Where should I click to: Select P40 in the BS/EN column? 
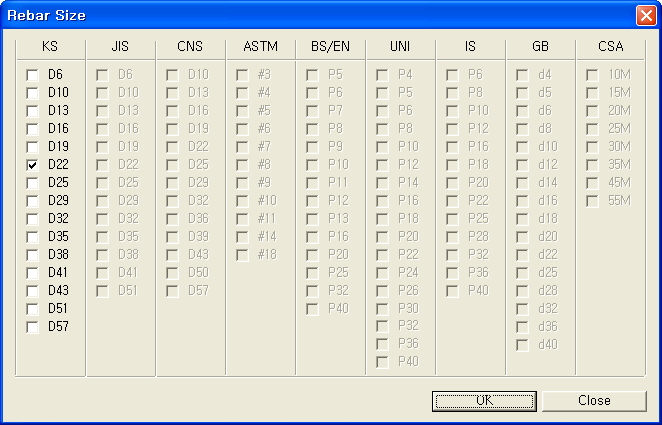point(312,309)
